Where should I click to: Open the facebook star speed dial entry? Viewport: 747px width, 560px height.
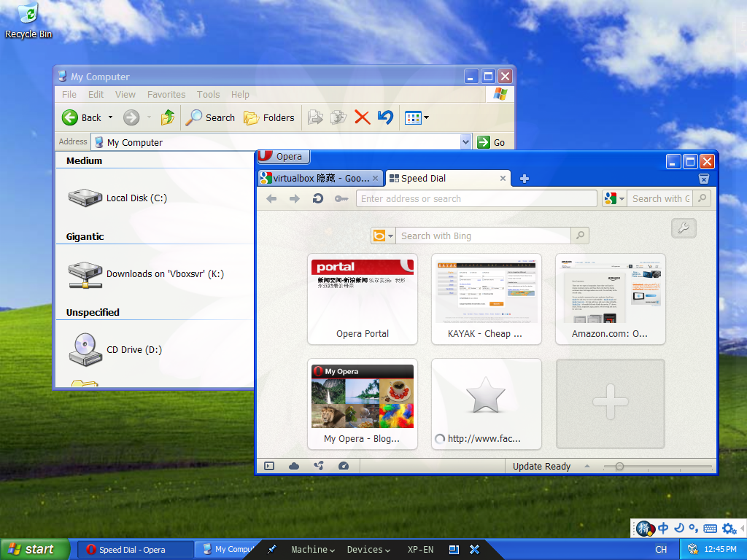click(487, 404)
